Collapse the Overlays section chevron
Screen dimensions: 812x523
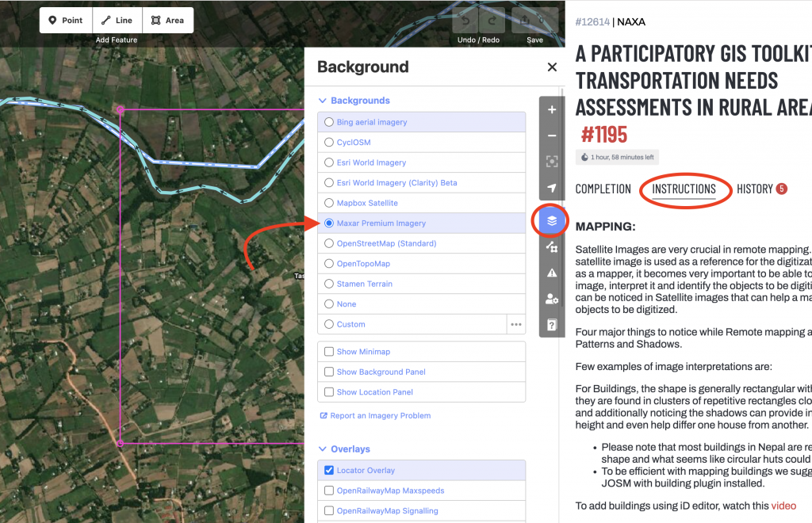click(322, 449)
